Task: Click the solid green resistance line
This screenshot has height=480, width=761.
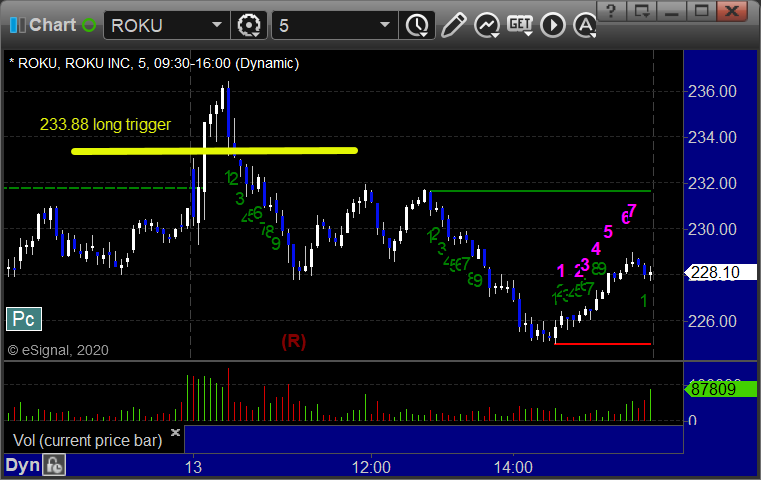Action: point(540,191)
